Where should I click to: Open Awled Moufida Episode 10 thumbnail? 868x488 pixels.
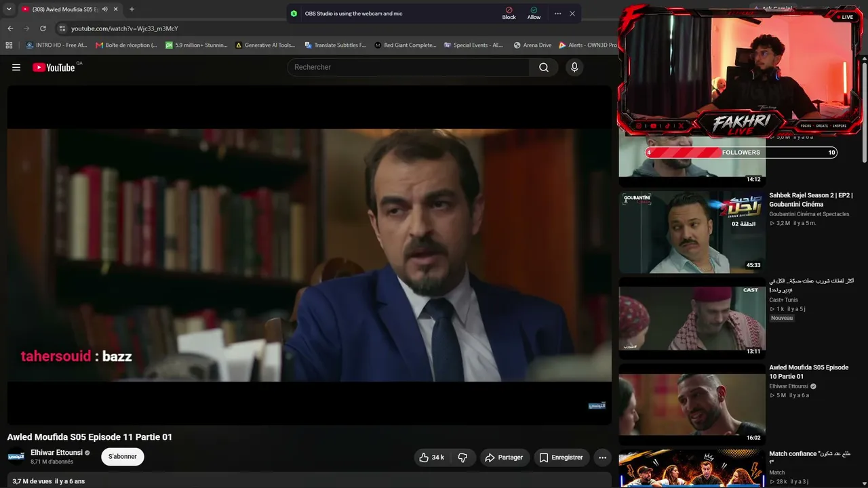coord(692,404)
